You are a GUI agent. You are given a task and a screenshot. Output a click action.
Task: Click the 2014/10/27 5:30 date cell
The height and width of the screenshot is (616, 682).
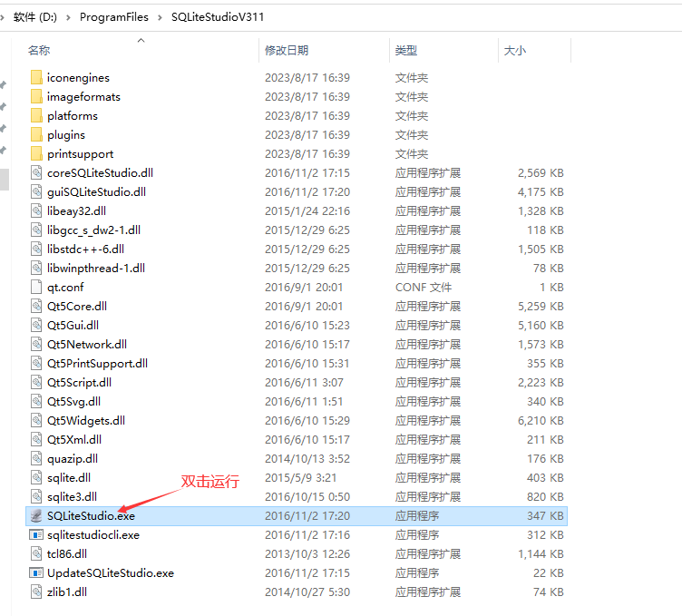tap(307, 592)
